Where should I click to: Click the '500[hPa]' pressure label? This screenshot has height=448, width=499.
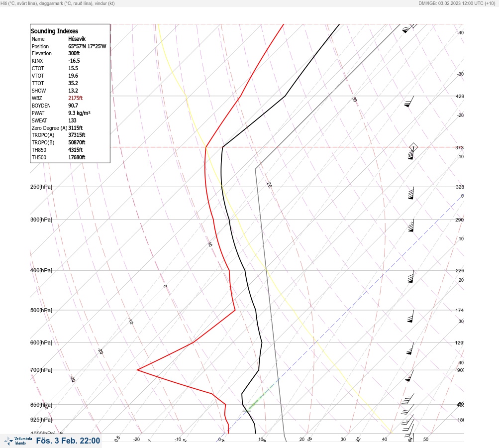(x=41, y=310)
